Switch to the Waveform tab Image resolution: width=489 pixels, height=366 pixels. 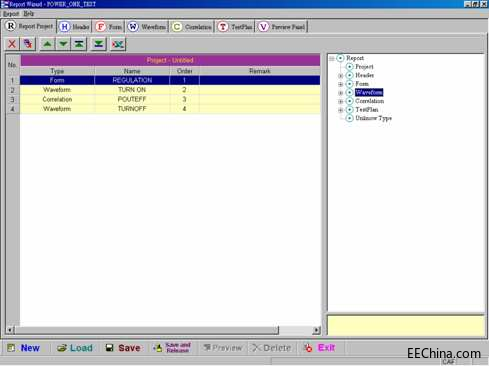147,27
